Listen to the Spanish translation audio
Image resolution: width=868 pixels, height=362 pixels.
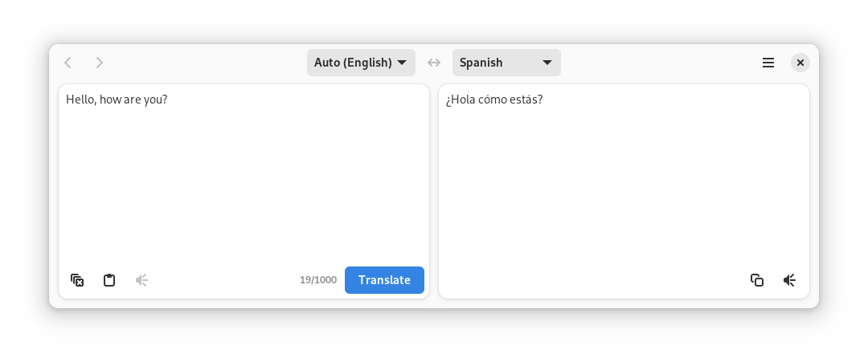(x=789, y=280)
